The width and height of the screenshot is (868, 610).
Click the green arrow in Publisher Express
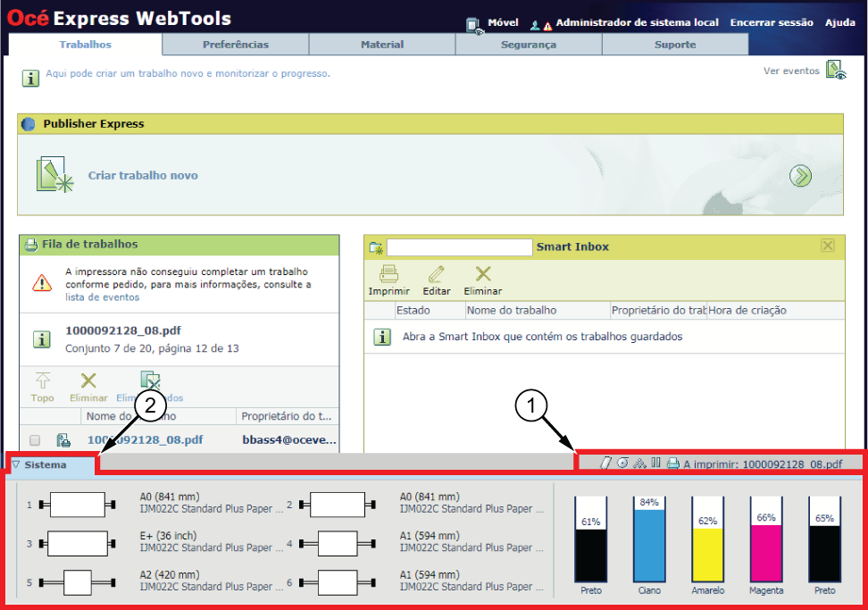pyautogui.click(x=800, y=176)
